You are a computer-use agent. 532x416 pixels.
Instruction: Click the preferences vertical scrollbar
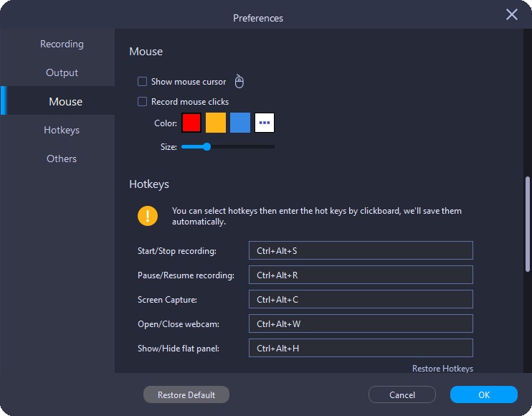point(528,222)
